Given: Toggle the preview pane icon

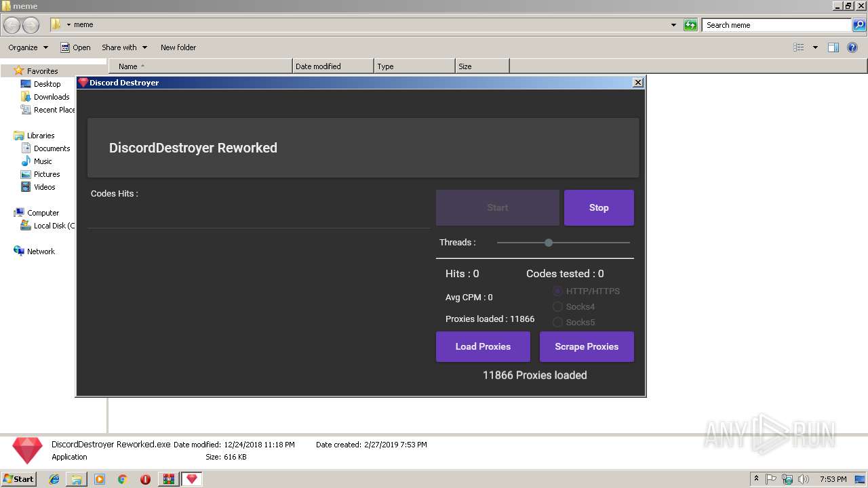Looking at the screenshot, I should pyautogui.click(x=833, y=47).
